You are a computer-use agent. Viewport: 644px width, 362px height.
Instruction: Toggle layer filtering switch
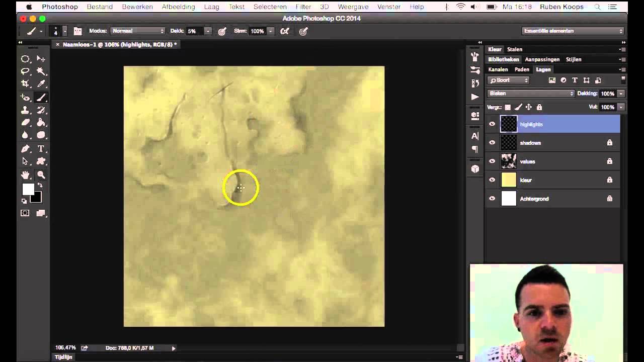pyautogui.click(x=623, y=79)
